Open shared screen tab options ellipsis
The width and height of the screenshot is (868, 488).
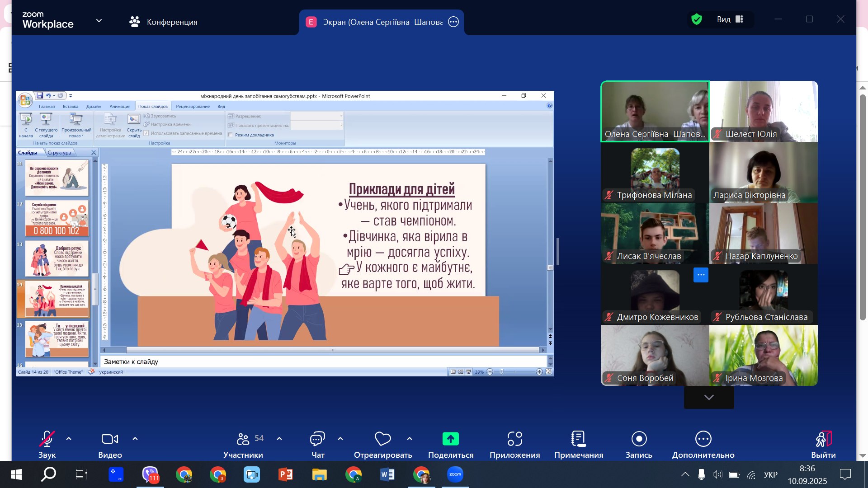point(453,22)
